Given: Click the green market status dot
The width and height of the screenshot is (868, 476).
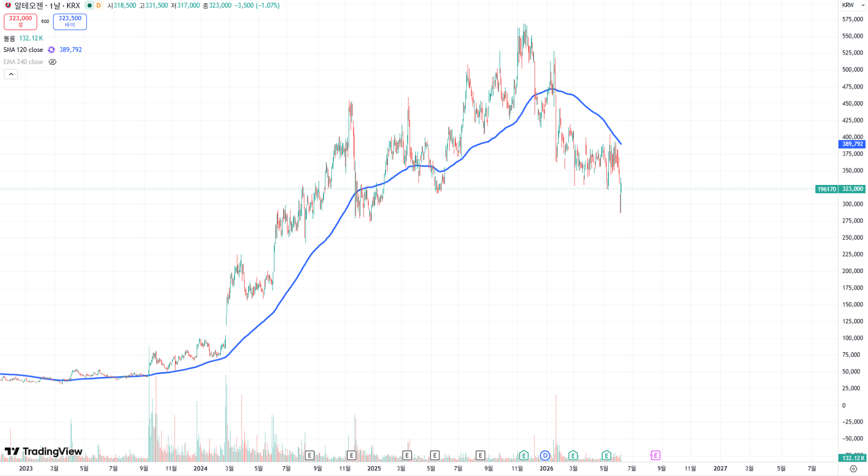Looking at the screenshot, I should click(x=90, y=5).
